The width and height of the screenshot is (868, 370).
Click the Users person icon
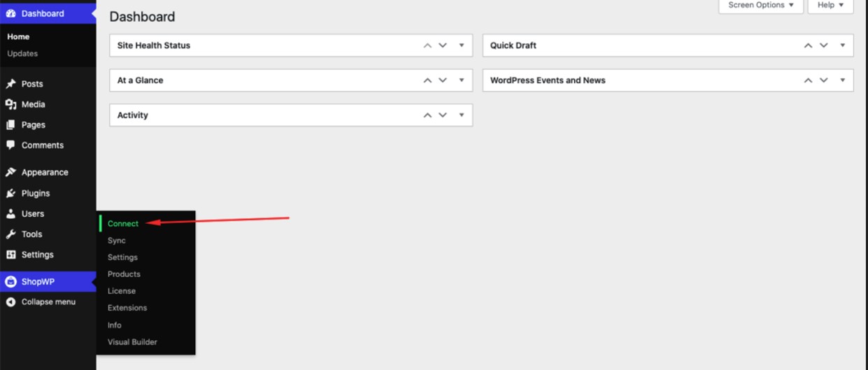point(10,214)
